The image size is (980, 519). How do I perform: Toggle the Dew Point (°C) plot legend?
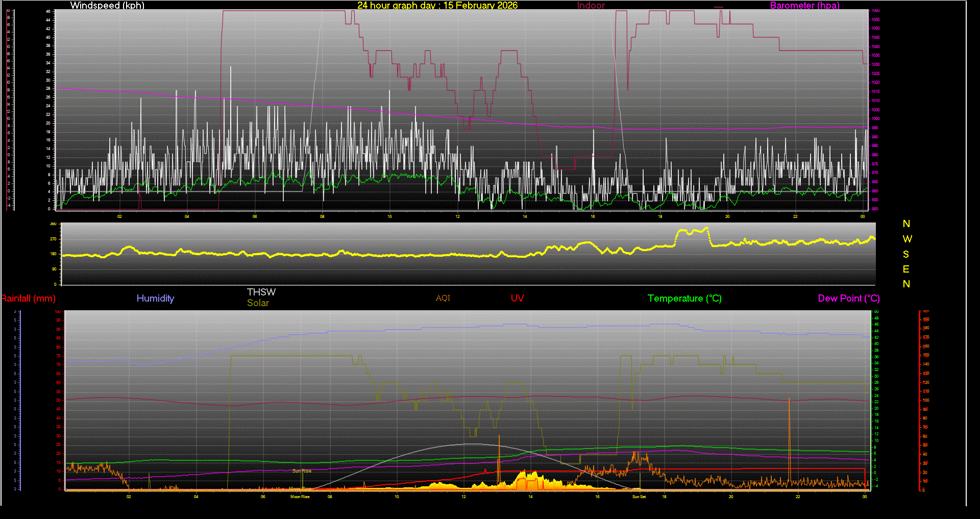848,299
